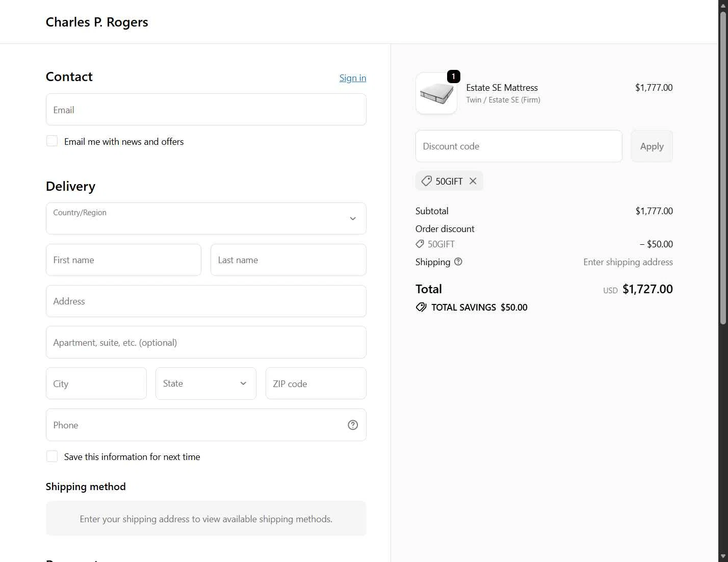Click the item quantity badge on the mattress
The image size is (728, 562).
[454, 76]
